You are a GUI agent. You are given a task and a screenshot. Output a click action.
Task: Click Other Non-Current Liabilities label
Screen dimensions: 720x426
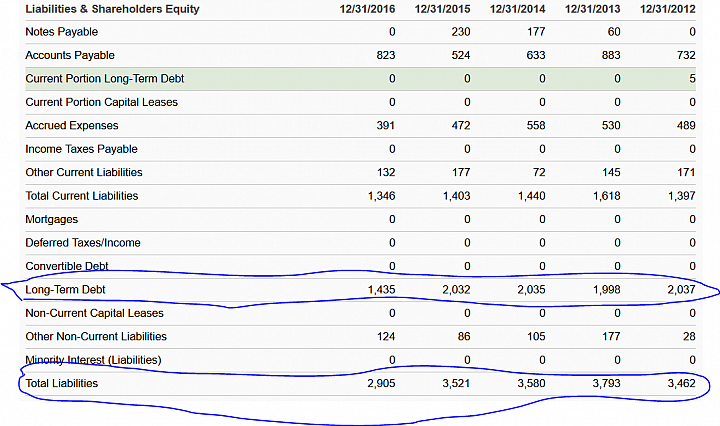tap(96, 336)
